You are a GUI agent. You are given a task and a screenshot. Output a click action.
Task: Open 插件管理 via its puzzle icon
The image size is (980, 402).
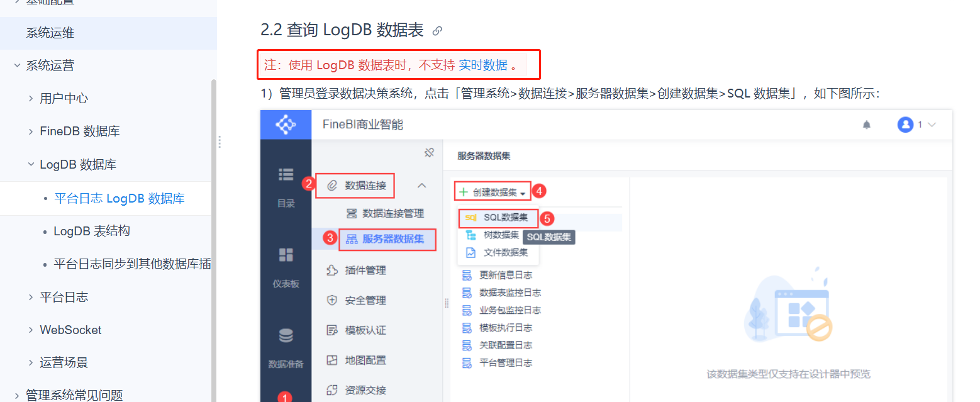[x=332, y=271]
